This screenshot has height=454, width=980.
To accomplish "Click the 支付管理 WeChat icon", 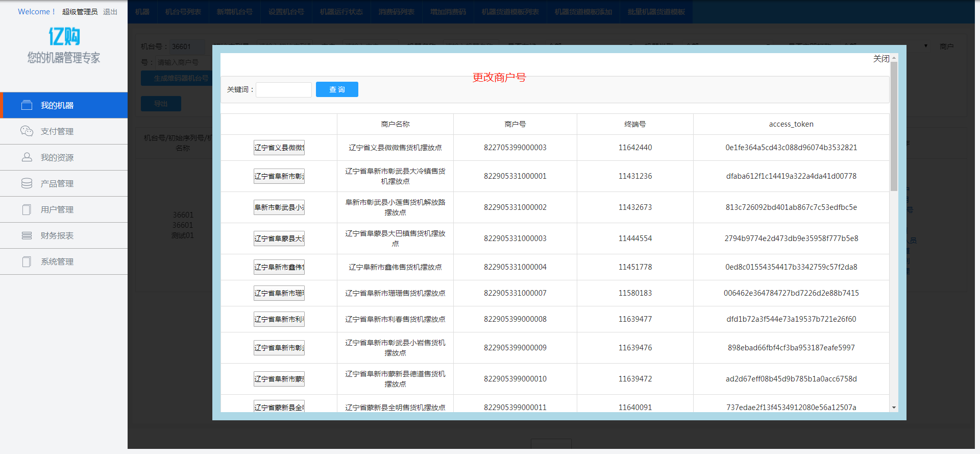I will point(27,131).
